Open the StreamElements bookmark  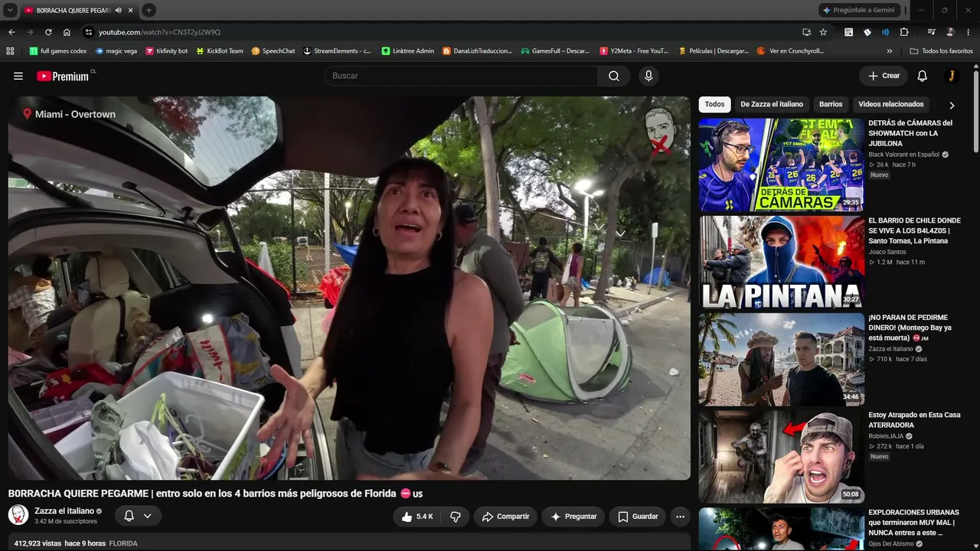(x=337, y=51)
